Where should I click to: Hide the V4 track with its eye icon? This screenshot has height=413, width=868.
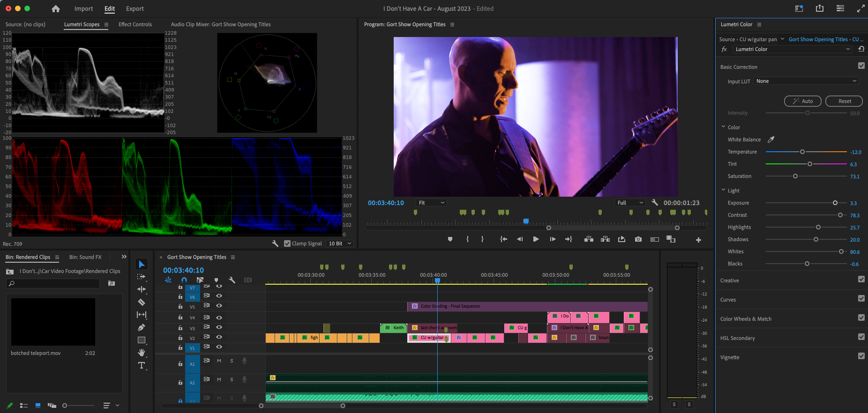point(219,317)
